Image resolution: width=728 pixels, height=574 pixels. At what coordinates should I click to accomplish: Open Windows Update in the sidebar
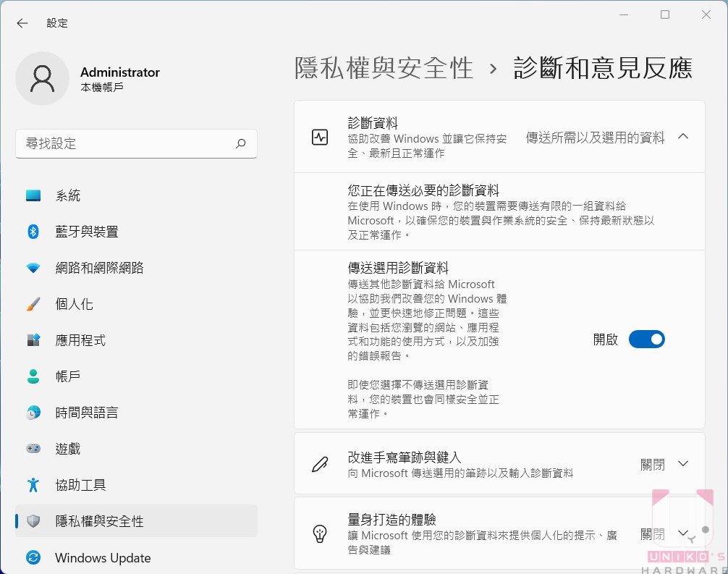click(136, 557)
